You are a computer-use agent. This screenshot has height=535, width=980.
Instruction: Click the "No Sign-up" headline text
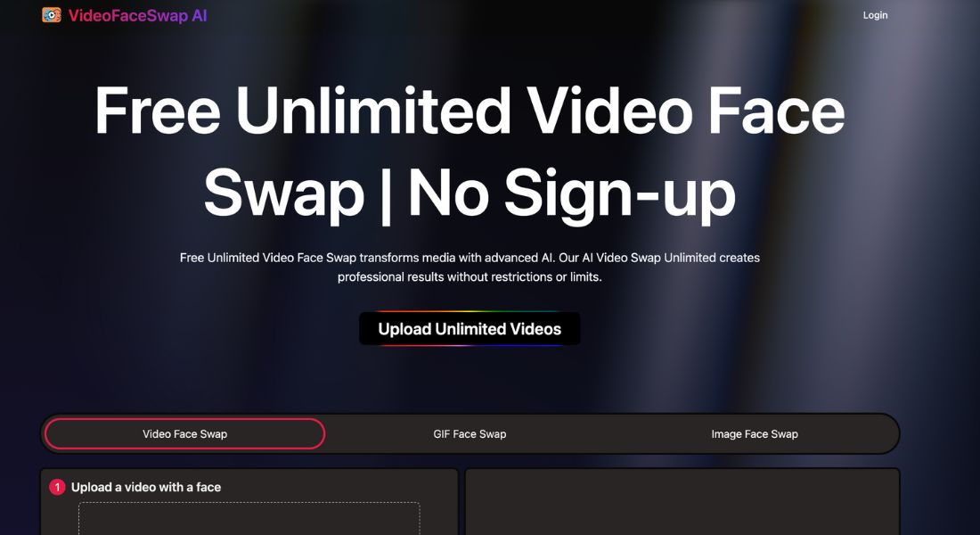(572, 194)
